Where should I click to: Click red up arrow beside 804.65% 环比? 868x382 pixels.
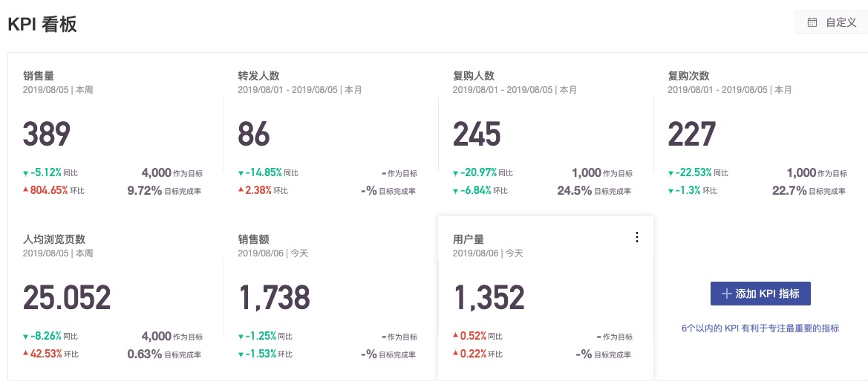26,190
